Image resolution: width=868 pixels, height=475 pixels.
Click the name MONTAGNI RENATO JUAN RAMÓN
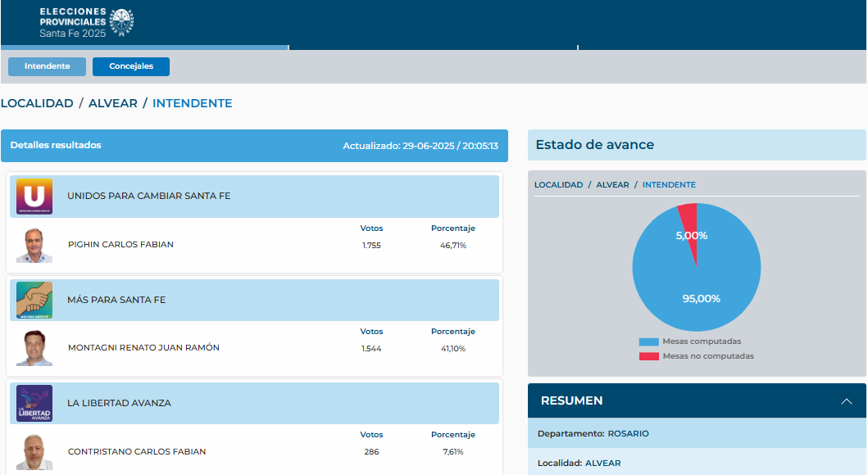coord(143,348)
